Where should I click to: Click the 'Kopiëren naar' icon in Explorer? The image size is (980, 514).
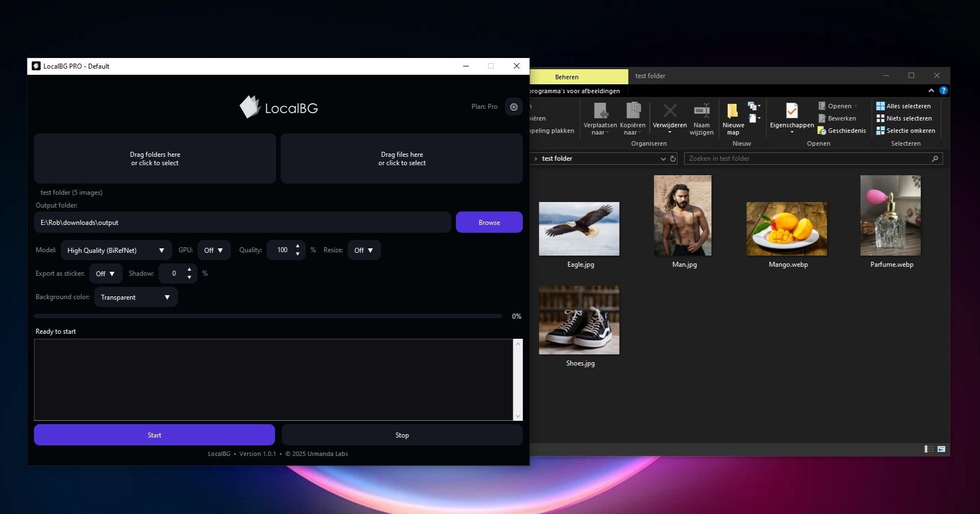pos(633,111)
